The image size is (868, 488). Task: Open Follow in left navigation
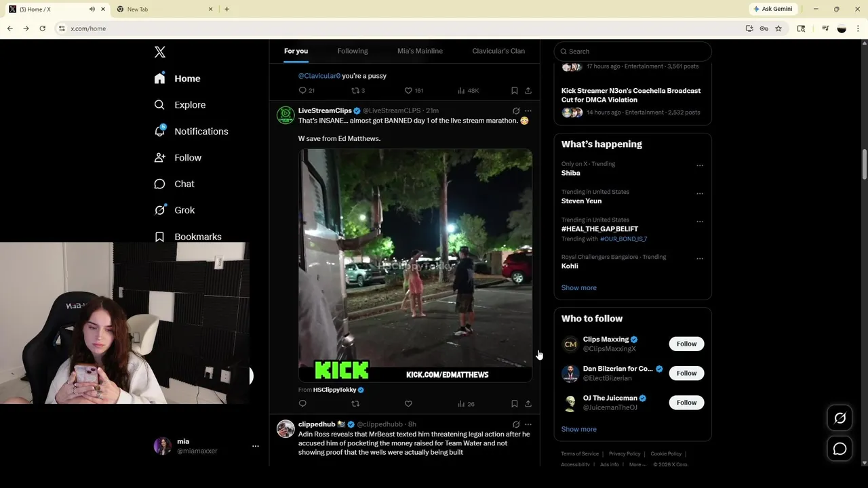coord(178,158)
